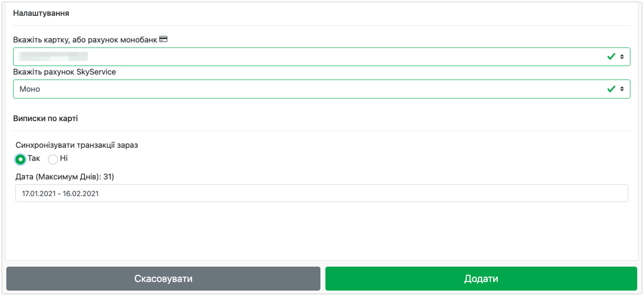Select the Так radio button
Viewport: 644px width, 296px height.
coord(20,159)
